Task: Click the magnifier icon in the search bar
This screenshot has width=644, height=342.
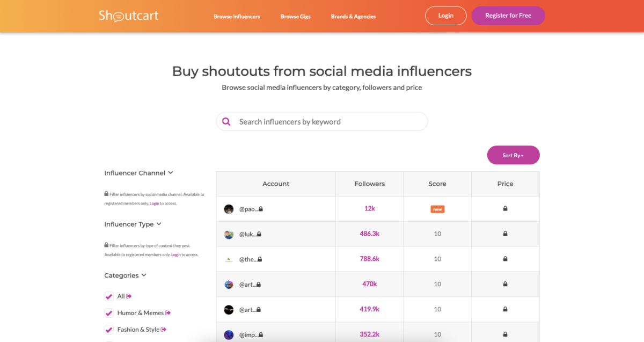Action: pos(226,121)
